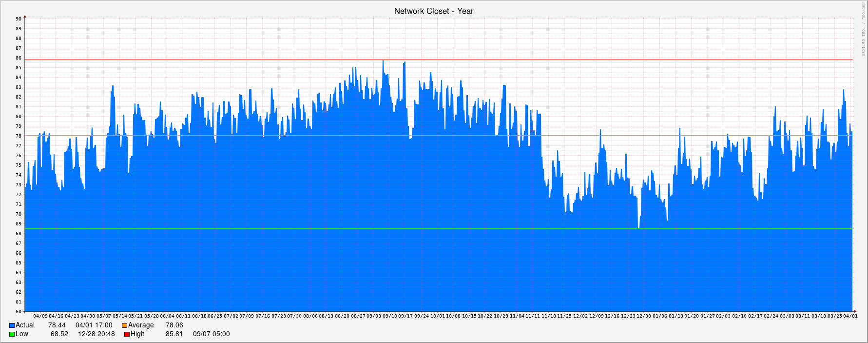Click the High value 85.81 in legend
Image resolution: width=868 pixels, height=343 pixels.
(x=174, y=334)
